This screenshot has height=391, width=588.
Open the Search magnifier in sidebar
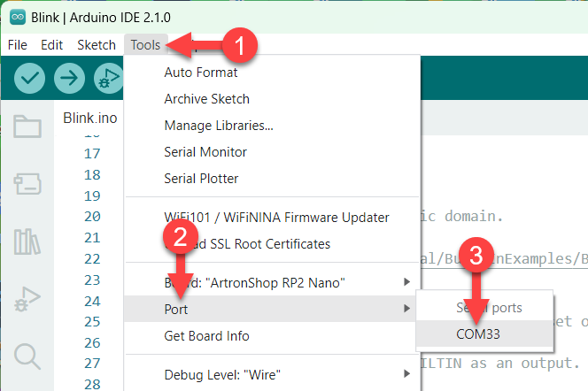(x=27, y=356)
